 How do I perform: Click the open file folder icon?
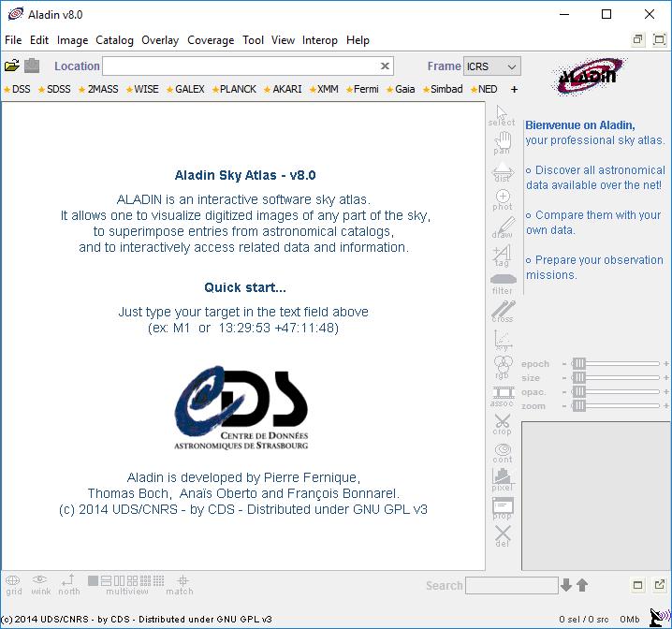tap(12, 66)
